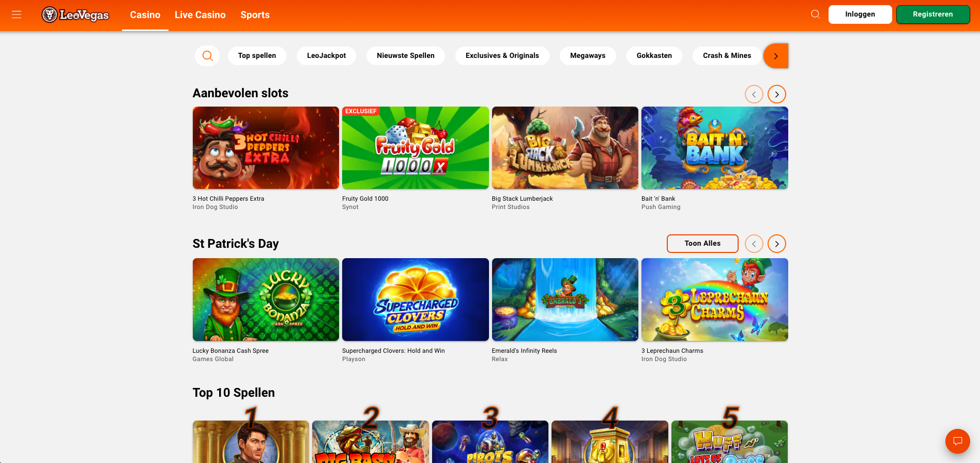Image resolution: width=980 pixels, height=463 pixels.
Task: Open the number 1 Top 10 game
Action: 251,442
